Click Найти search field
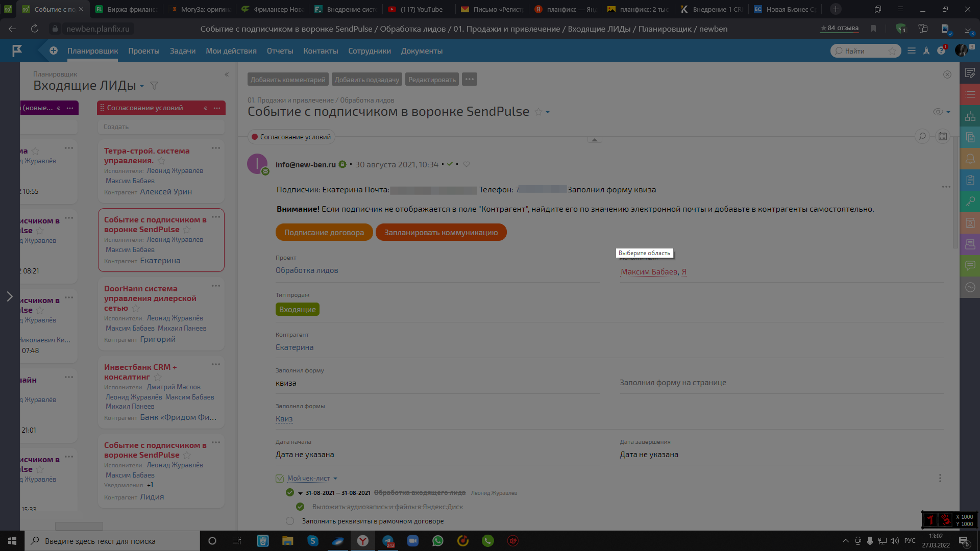The width and height of the screenshot is (980, 551). (x=865, y=51)
